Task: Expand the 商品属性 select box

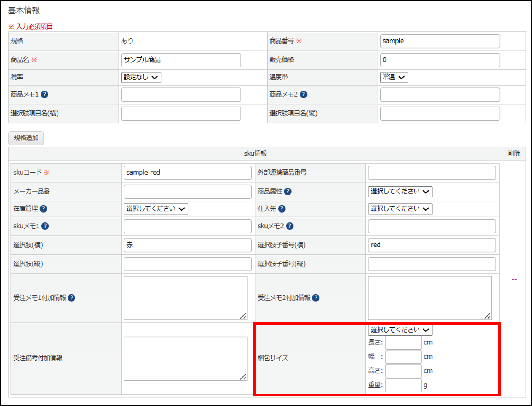Action: tap(400, 192)
